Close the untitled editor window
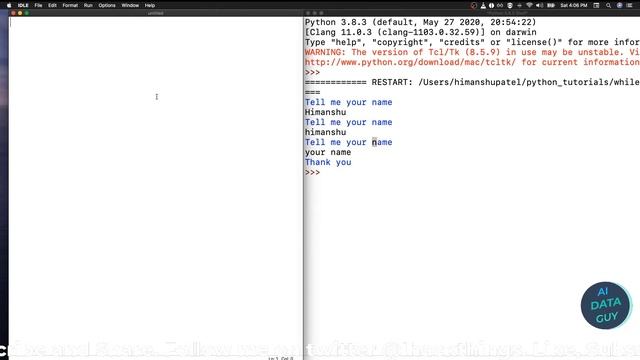This screenshot has height=360, width=640. click(13, 13)
